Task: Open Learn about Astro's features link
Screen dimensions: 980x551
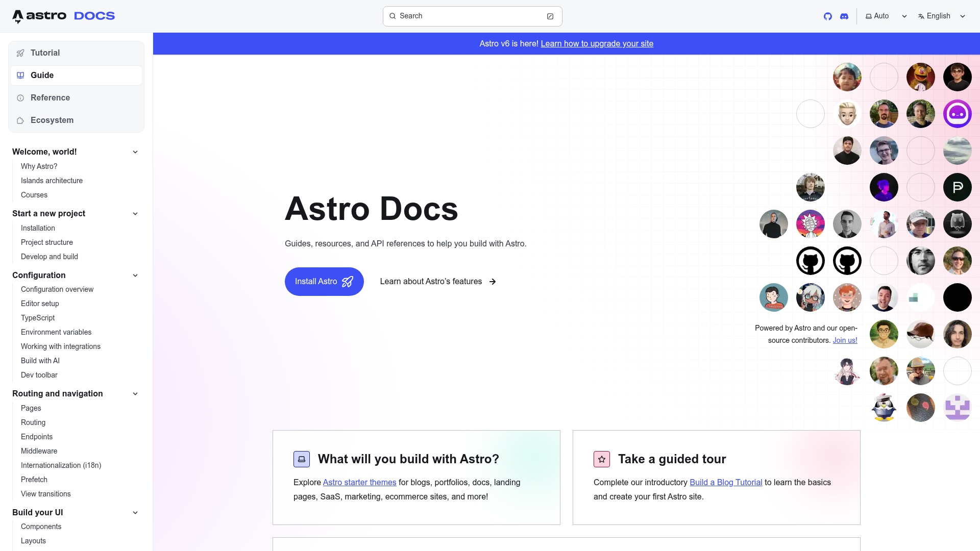Action: 438,282
